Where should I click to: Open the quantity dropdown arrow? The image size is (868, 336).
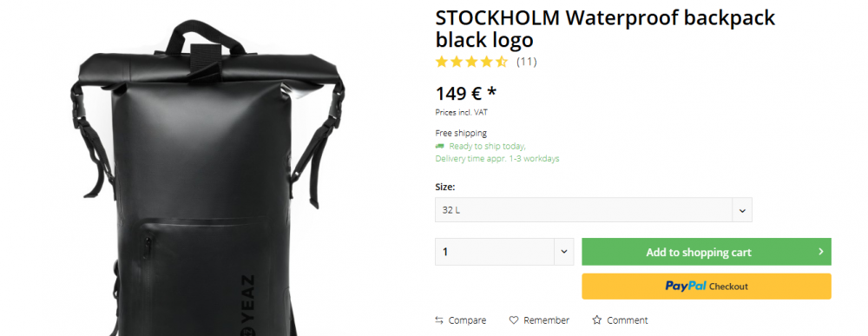click(x=564, y=252)
